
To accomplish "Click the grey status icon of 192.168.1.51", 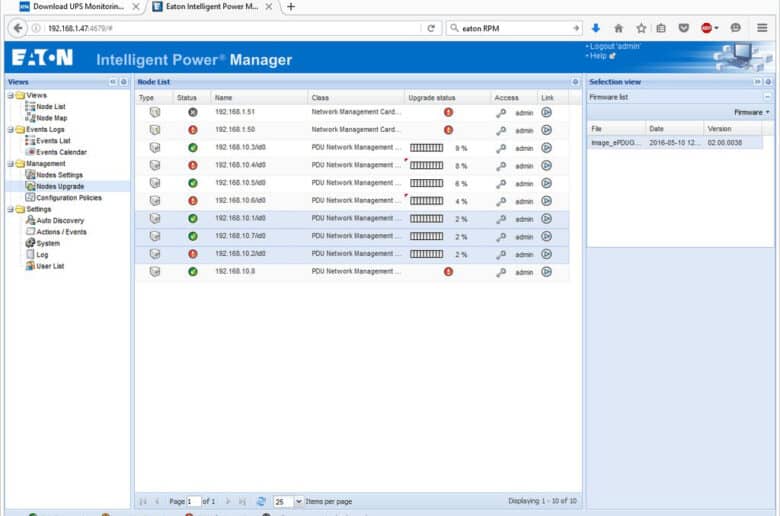I will tap(193, 112).
